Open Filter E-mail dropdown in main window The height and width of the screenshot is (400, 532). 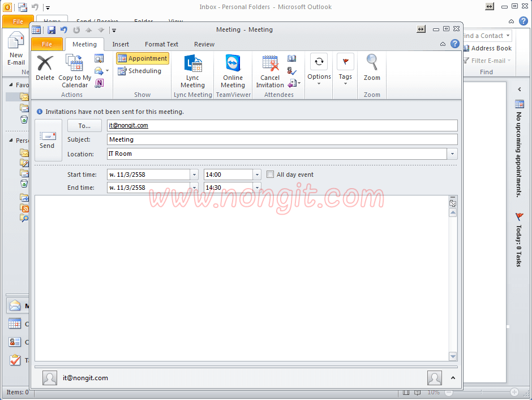pos(487,61)
